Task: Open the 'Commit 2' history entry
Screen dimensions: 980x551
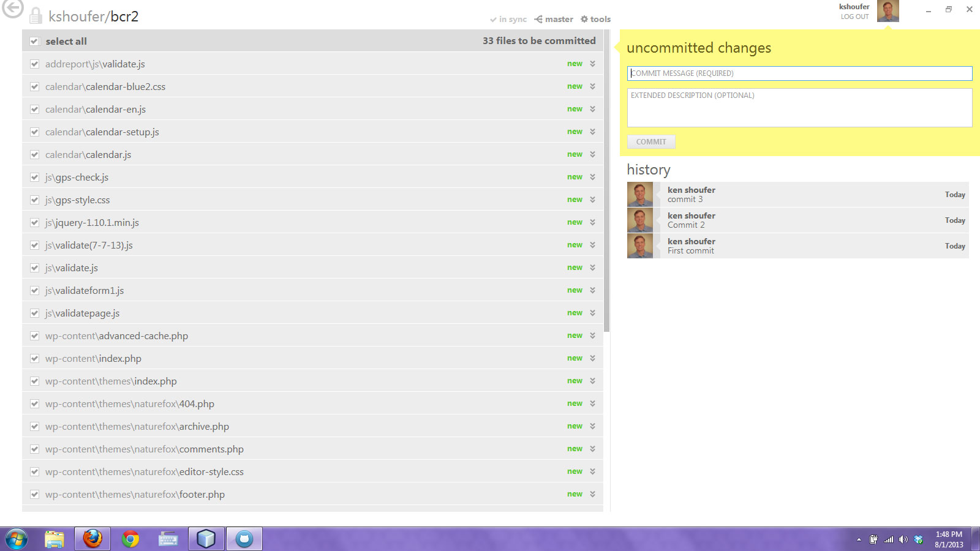Action: 798,220
